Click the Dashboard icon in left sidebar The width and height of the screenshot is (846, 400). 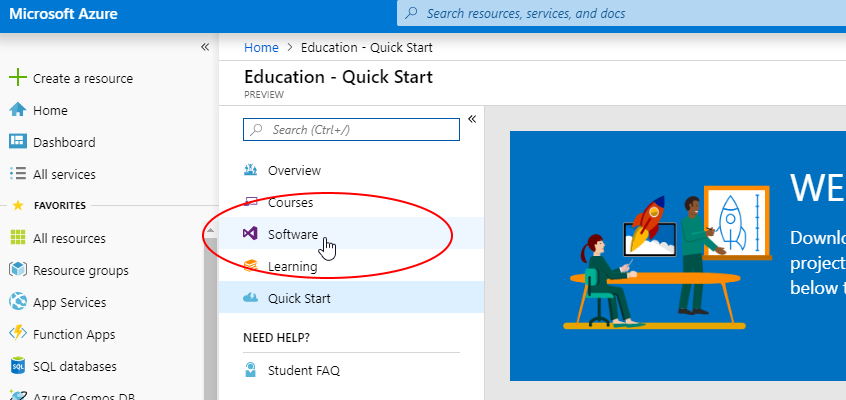pyautogui.click(x=18, y=142)
